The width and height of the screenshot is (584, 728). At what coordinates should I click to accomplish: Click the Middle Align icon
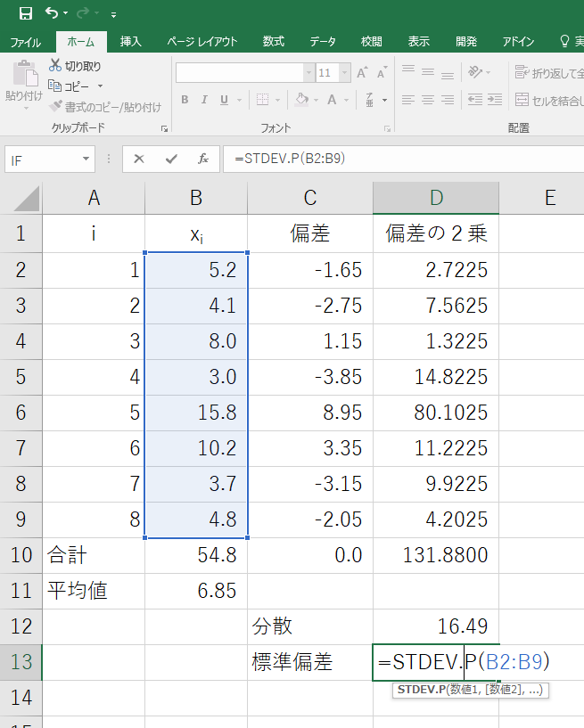(x=428, y=72)
